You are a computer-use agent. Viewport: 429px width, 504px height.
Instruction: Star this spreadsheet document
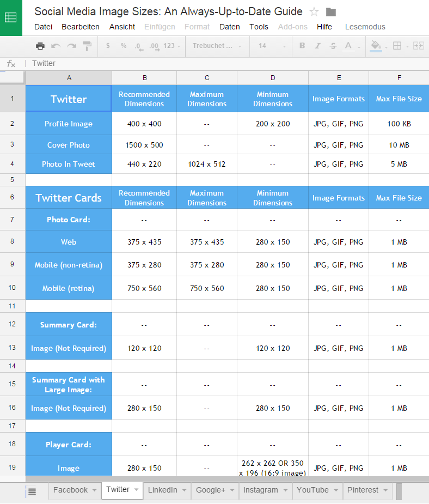314,12
